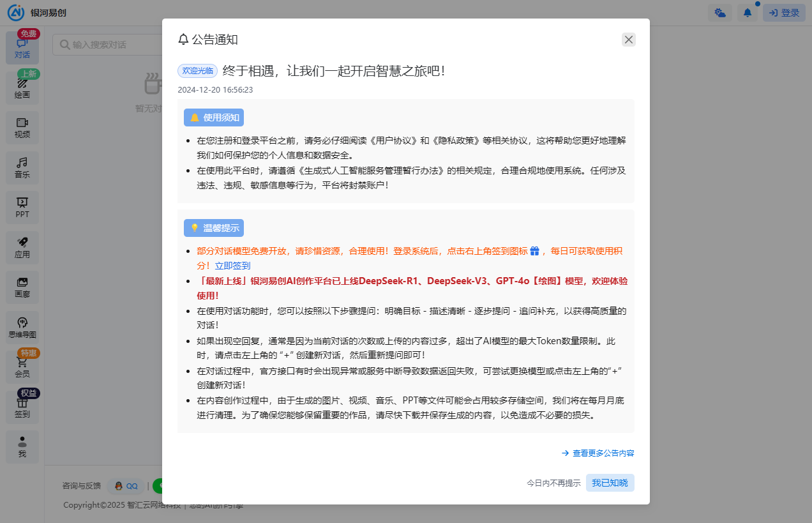Screen dimensions: 812x523
Task: Browse the 画廊 gallery
Action: click(22, 287)
